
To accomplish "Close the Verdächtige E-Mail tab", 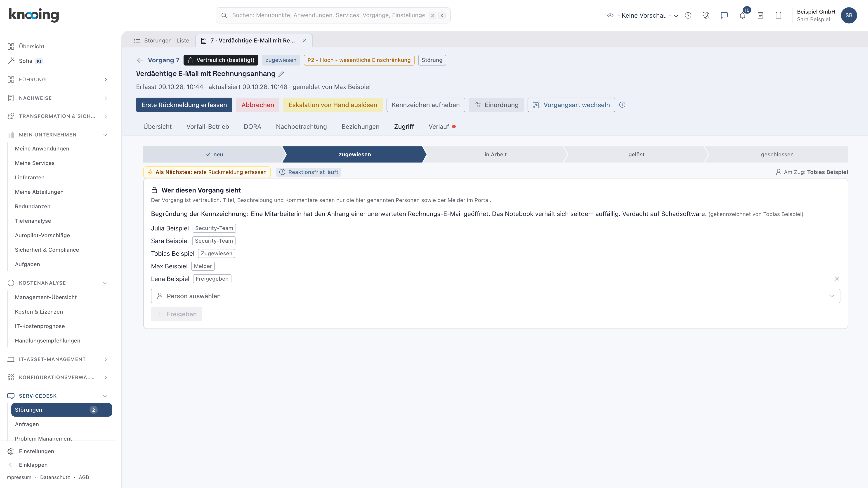I will 304,40.
